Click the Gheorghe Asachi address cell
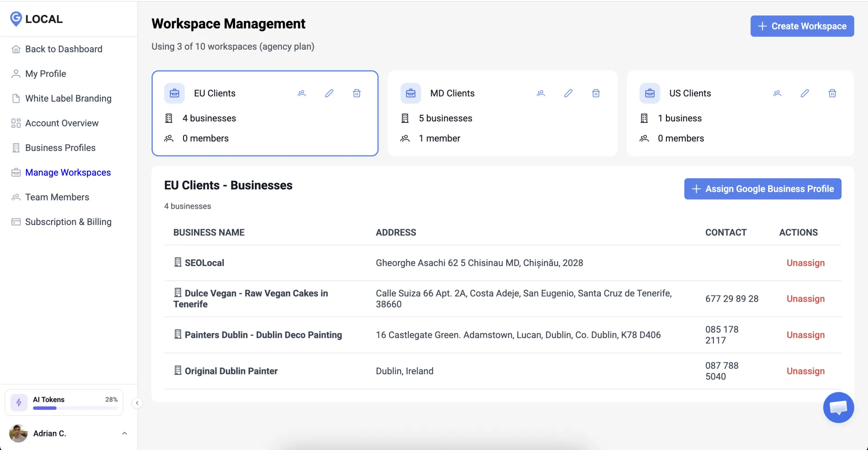 click(x=479, y=263)
